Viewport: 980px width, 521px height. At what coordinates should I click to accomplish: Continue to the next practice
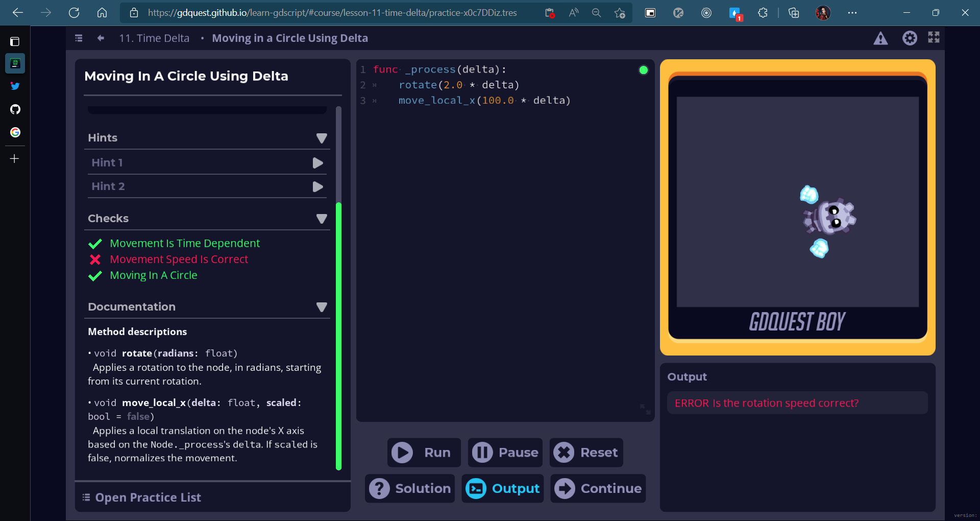pos(598,488)
